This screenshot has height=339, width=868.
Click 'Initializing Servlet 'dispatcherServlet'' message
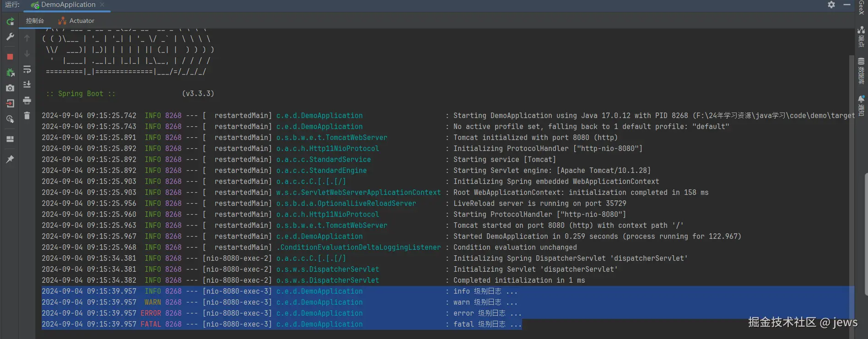click(536, 269)
